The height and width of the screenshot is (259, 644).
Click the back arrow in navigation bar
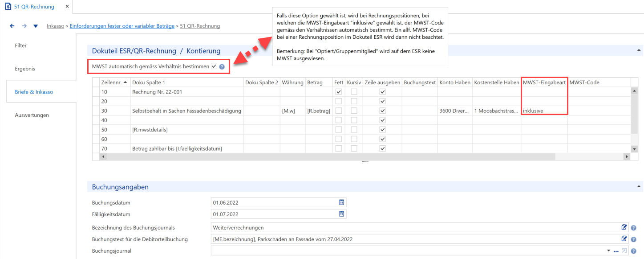(12, 26)
